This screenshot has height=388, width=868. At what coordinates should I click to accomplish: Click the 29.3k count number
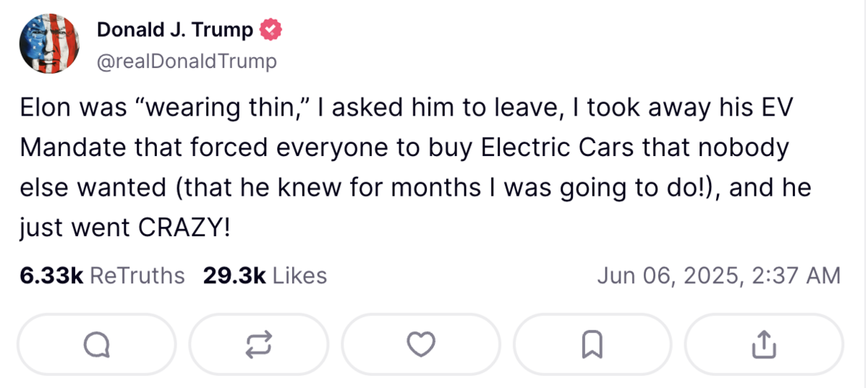point(234,276)
